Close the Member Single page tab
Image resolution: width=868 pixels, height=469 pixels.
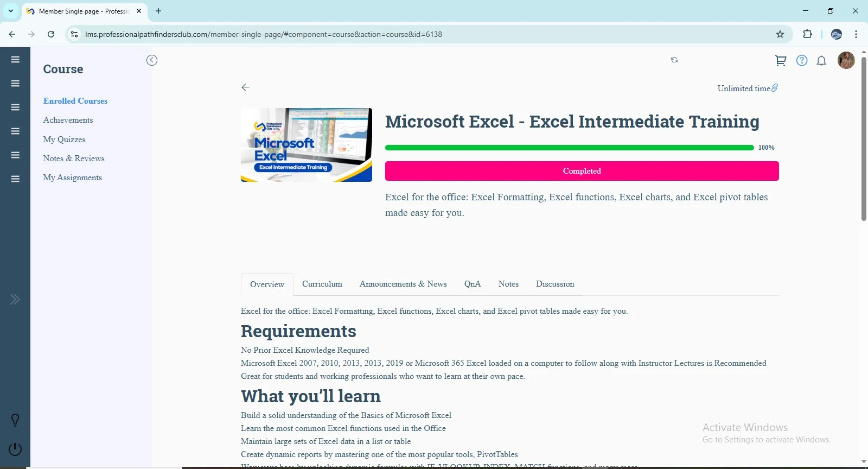click(x=139, y=11)
